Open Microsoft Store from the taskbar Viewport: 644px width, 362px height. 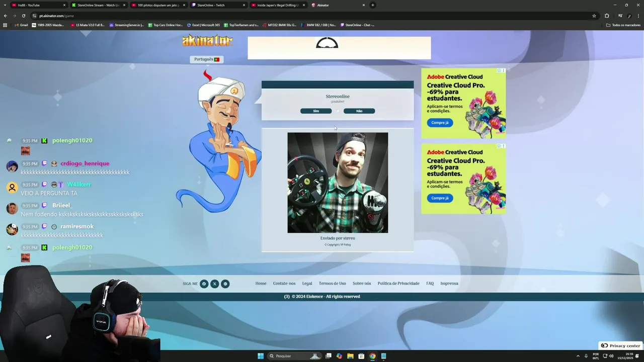[361, 356]
